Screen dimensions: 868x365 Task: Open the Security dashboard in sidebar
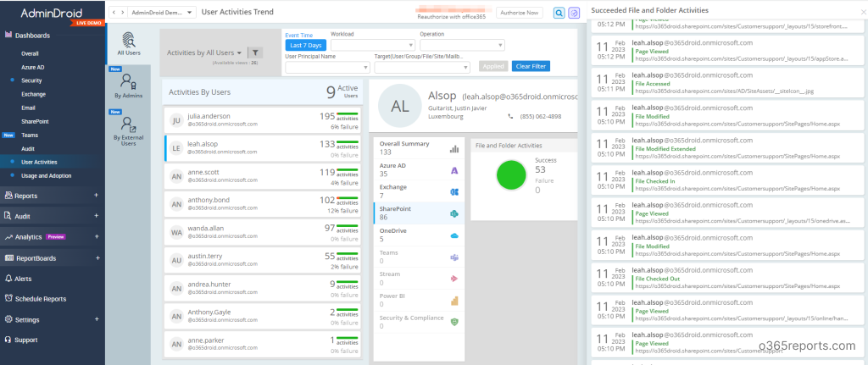coord(31,80)
